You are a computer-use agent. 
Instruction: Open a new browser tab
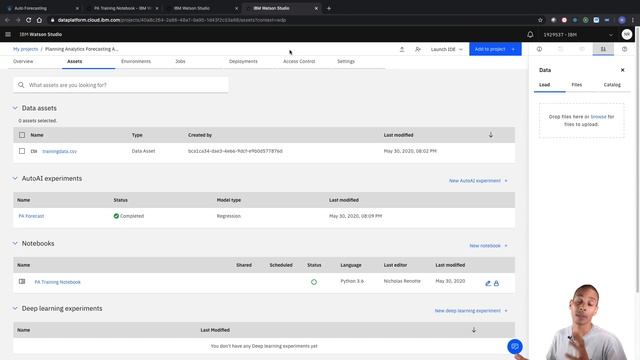[x=329, y=8]
